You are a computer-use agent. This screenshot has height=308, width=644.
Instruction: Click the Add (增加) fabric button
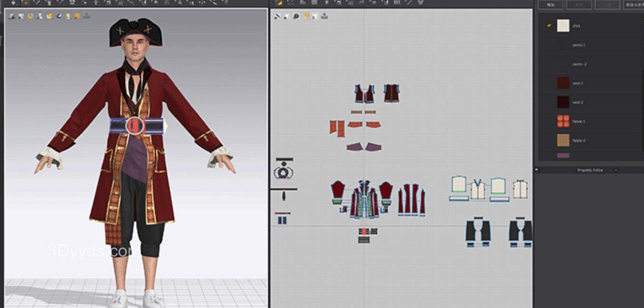pyautogui.click(x=550, y=5)
